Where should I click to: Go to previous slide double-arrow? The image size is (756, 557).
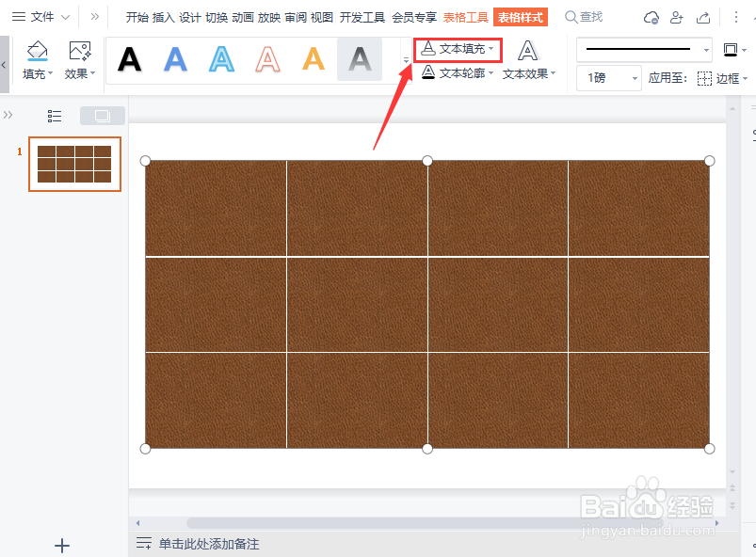point(732,488)
